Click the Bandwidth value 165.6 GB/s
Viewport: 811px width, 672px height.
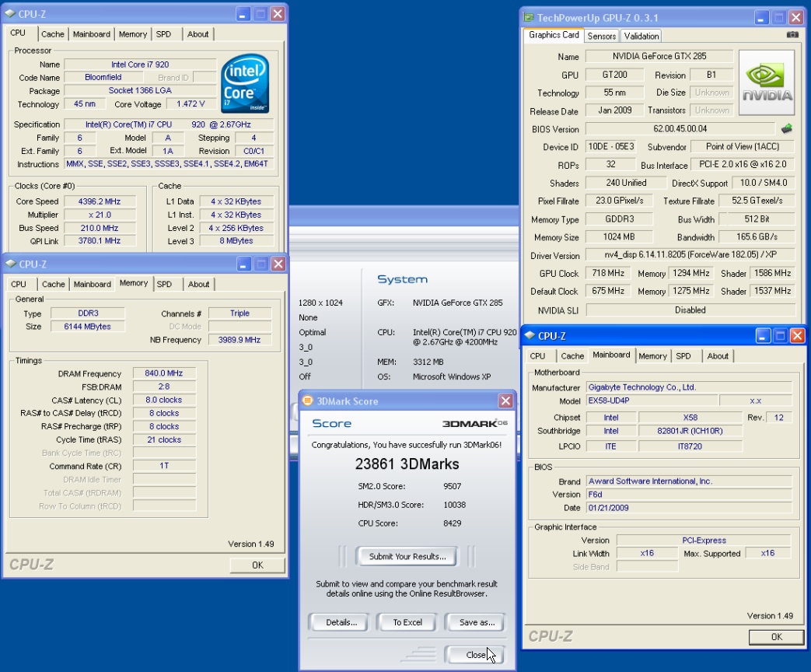(x=757, y=236)
